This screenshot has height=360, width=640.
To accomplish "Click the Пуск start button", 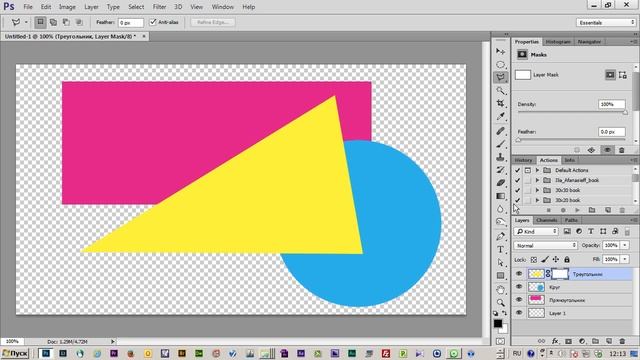I will 15,353.
